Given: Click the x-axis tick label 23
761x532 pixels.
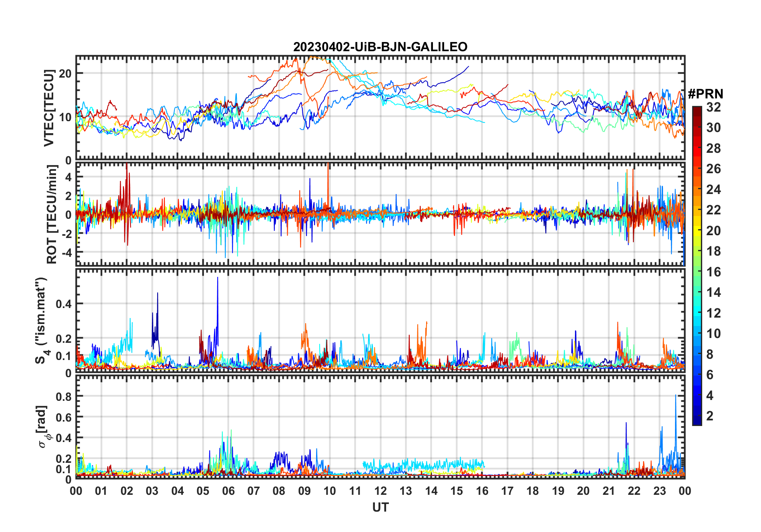Looking at the screenshot, I should (x=659, y=491).
